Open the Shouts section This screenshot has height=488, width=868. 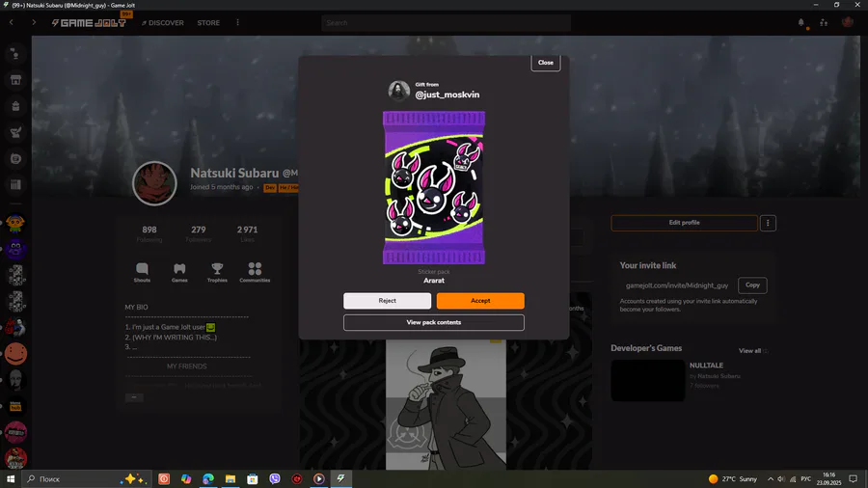[142, 272]
